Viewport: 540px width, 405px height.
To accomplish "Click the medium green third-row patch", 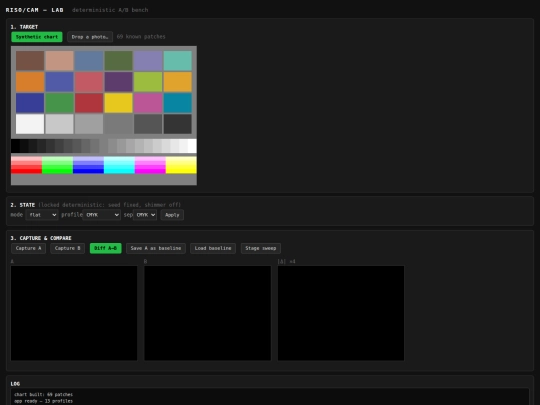I will [x=60, y=103].
